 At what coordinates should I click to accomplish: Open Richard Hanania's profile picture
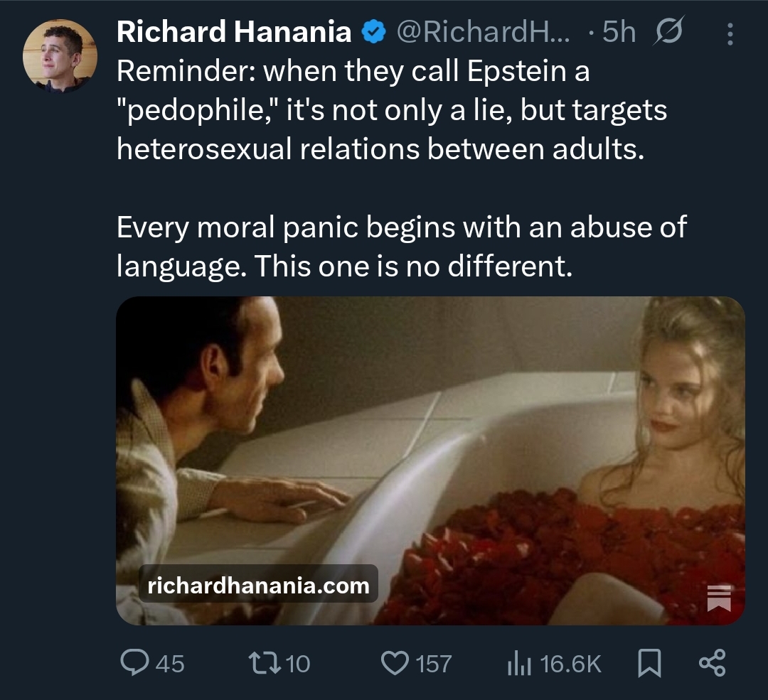[60, 56]
